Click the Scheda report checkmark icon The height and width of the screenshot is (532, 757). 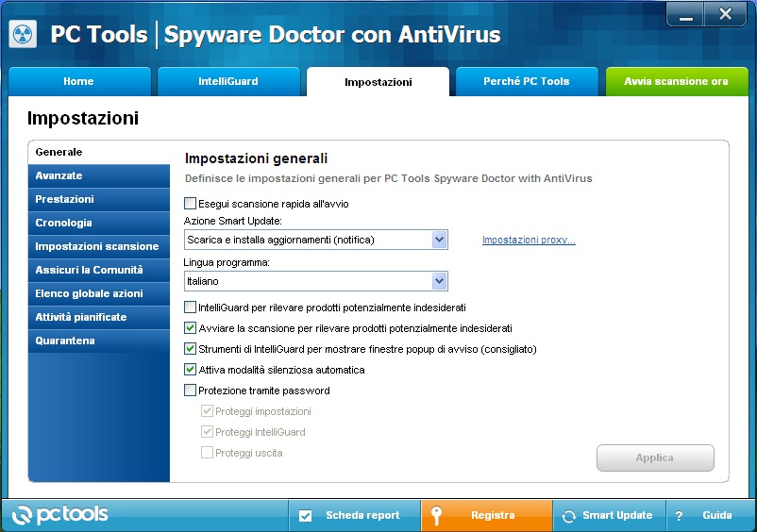pos(305,516)
